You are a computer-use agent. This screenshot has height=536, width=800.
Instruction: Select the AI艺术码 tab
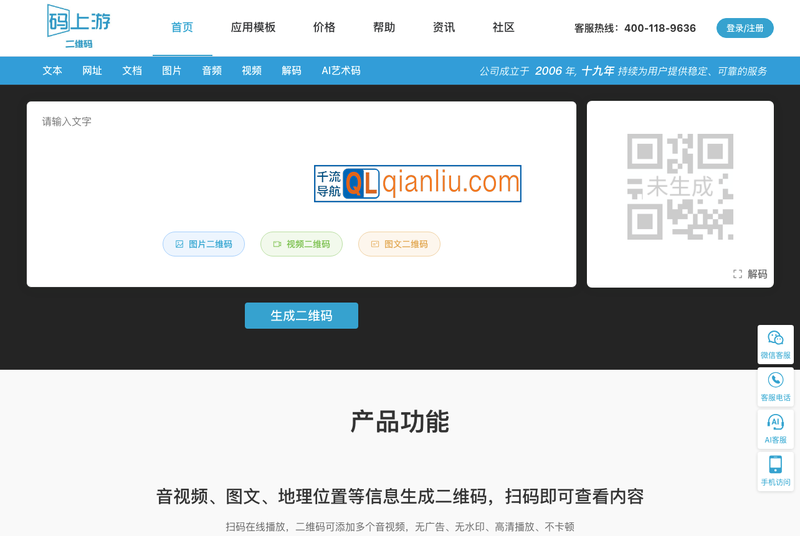point(341,71)
